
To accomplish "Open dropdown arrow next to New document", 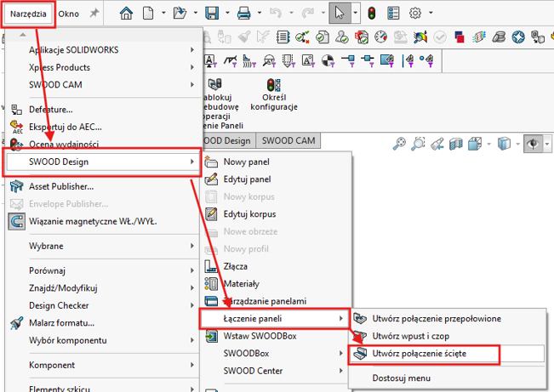I will pos(163,13).
